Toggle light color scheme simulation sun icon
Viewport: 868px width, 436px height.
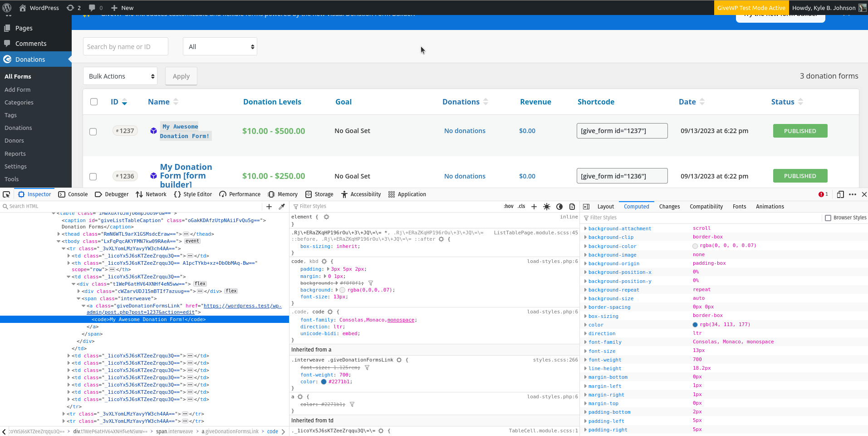(x=547, y=207)
